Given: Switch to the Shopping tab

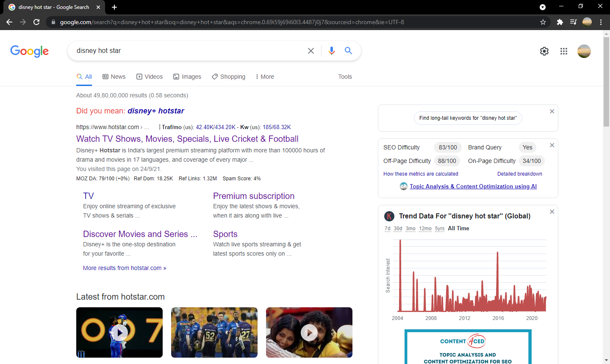Looking at the screenshot, I should pyautogui.click(x=229, y=77).
